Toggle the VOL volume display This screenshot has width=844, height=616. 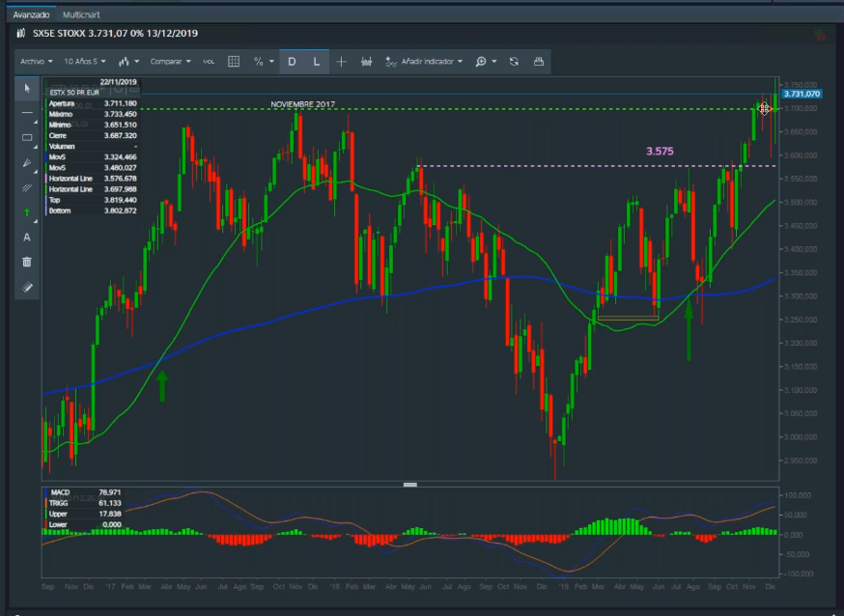209,61
